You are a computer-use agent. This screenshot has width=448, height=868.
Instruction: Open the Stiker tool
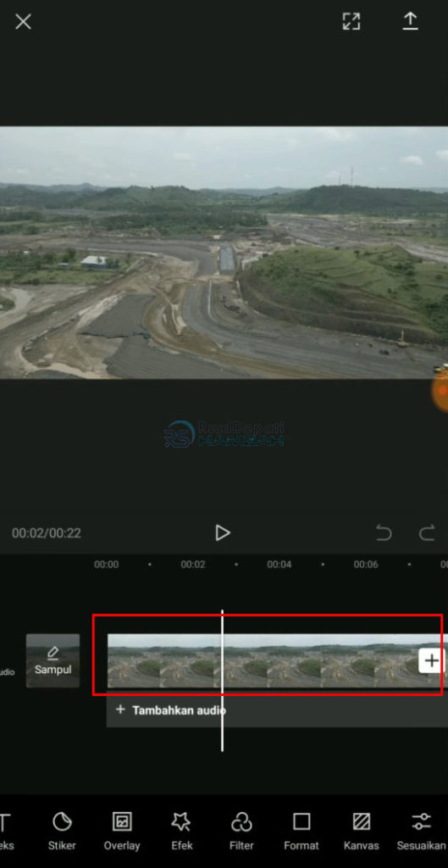62,831
